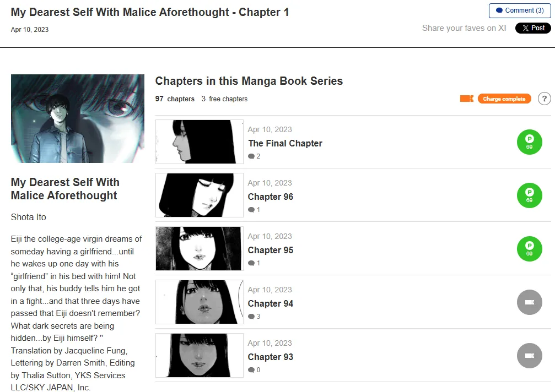Image resolution: width=555 pixels, height=392 pixels.
Task: Click author name Shota Ito
Action: pyautogui.click(x=28, y=217)
